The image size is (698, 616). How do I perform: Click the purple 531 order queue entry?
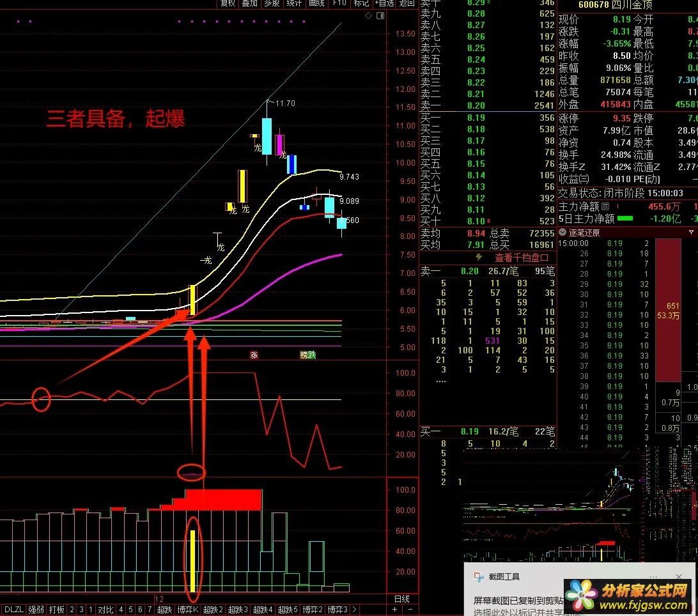click(x=492, y=341)
